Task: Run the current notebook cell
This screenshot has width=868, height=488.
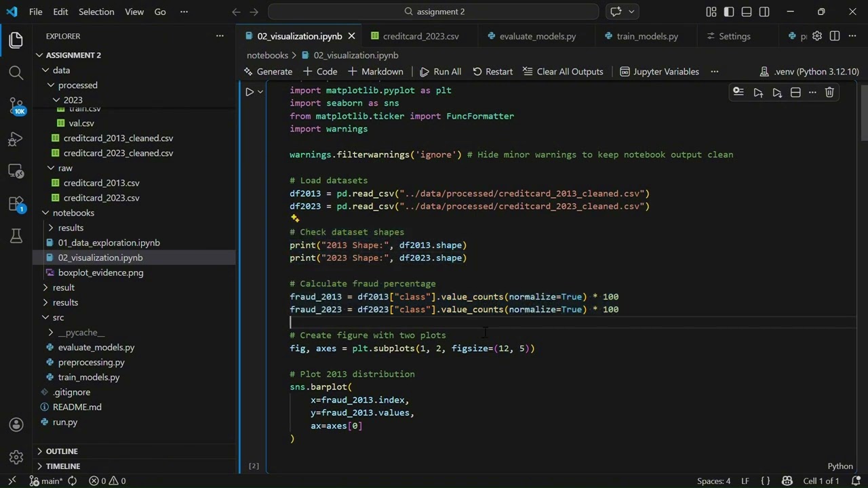Action: pyautogui.click(x=250, y=91)
